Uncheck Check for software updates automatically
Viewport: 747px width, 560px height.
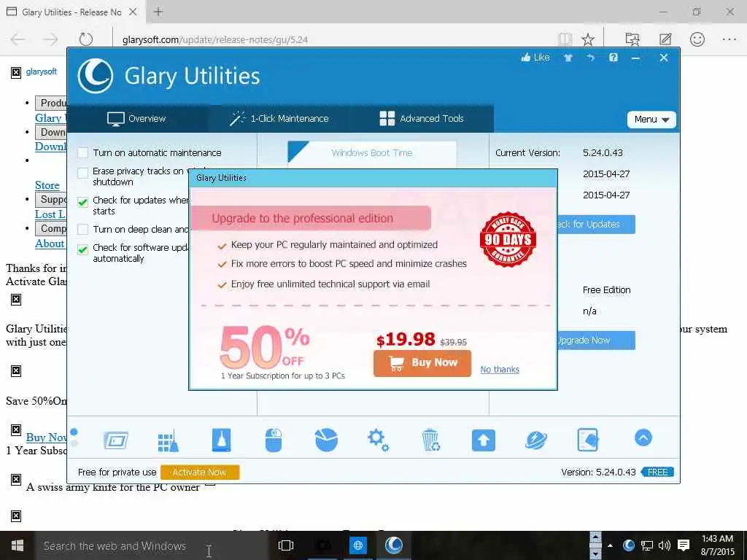pyautogui.click(x=83, y=249)
